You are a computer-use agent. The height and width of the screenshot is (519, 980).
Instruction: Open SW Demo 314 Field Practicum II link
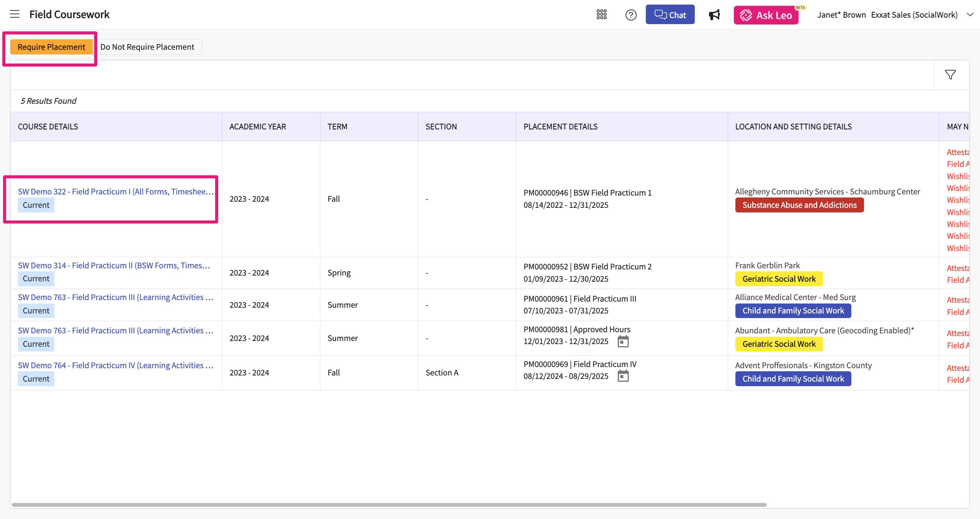click(114, 266)
